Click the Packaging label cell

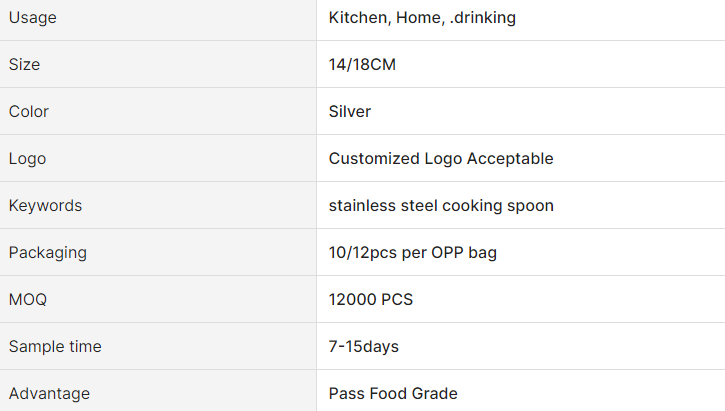[x=48, y=253]
